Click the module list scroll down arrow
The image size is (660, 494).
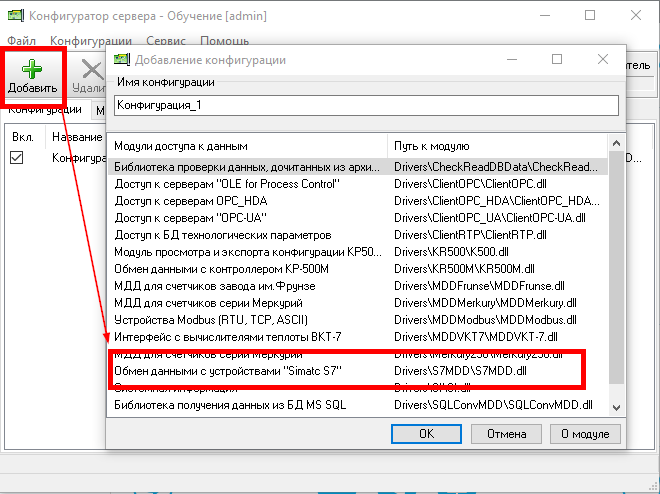(x=616, y=406)
